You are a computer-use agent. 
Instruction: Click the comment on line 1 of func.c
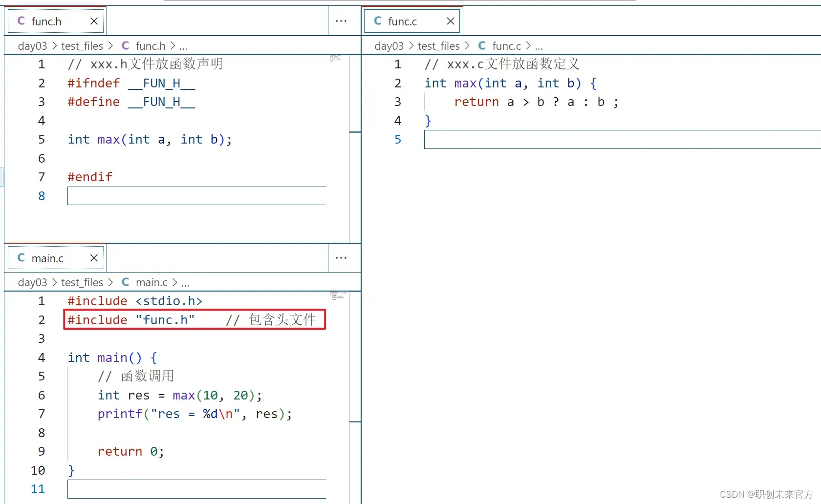tap(502, 64)
